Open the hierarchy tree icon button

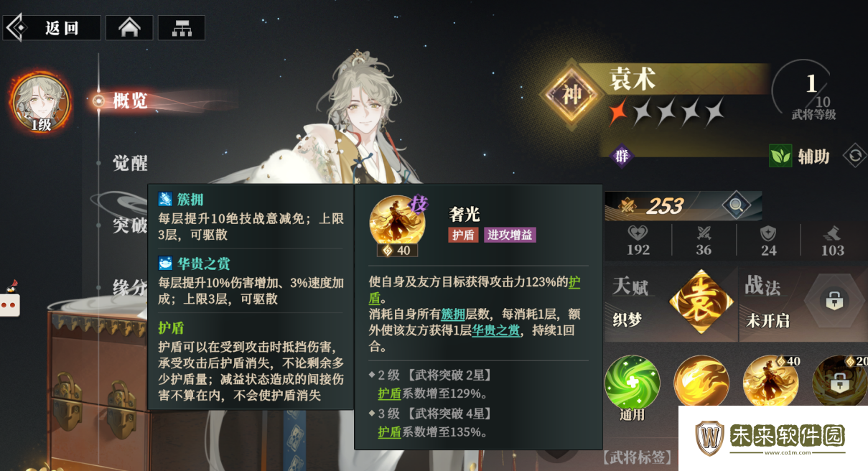182,28
